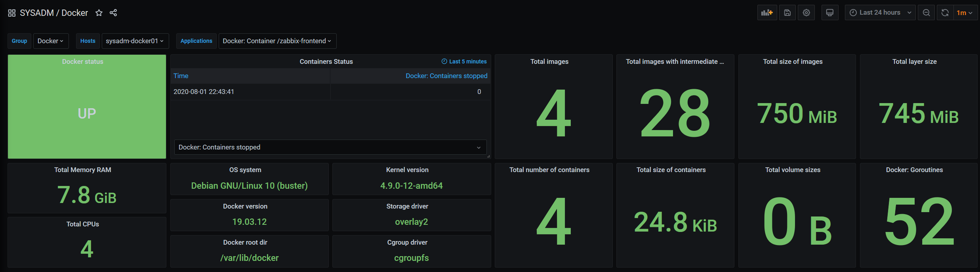
Task: Change host sysadm-docker01 selection
Action: click(135, 41)
